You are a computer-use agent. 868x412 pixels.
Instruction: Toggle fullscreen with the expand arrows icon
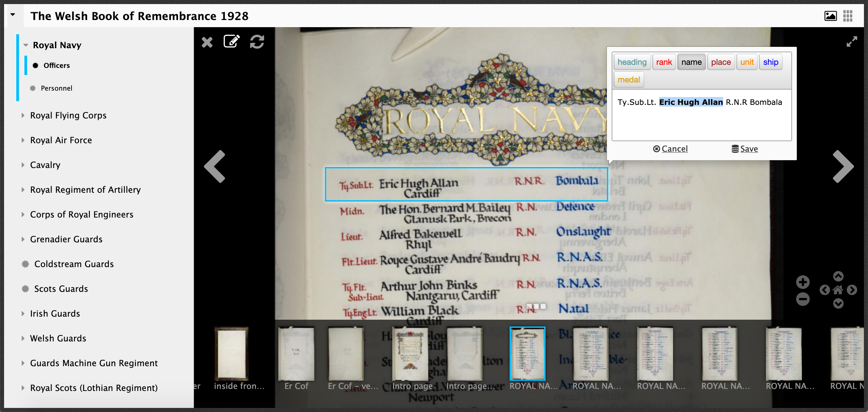[x=852, y=42]
